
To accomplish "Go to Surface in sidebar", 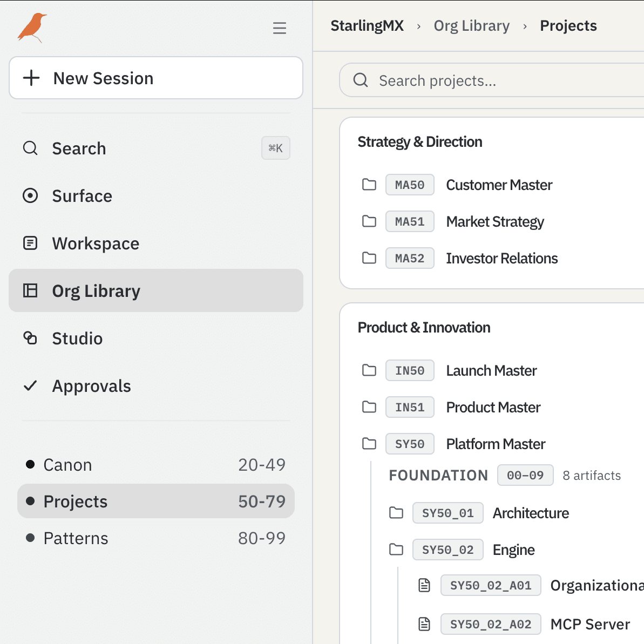I will [x=156, y=195].
